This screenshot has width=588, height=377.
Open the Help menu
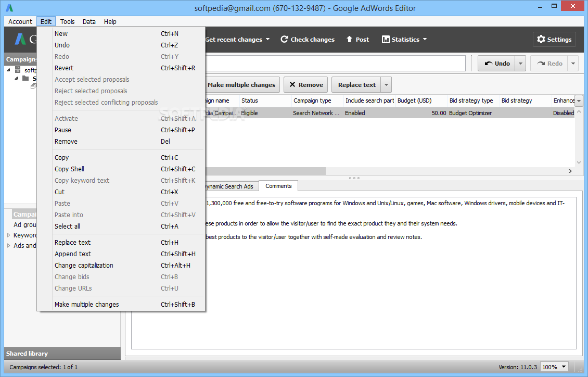click(110, 21)
